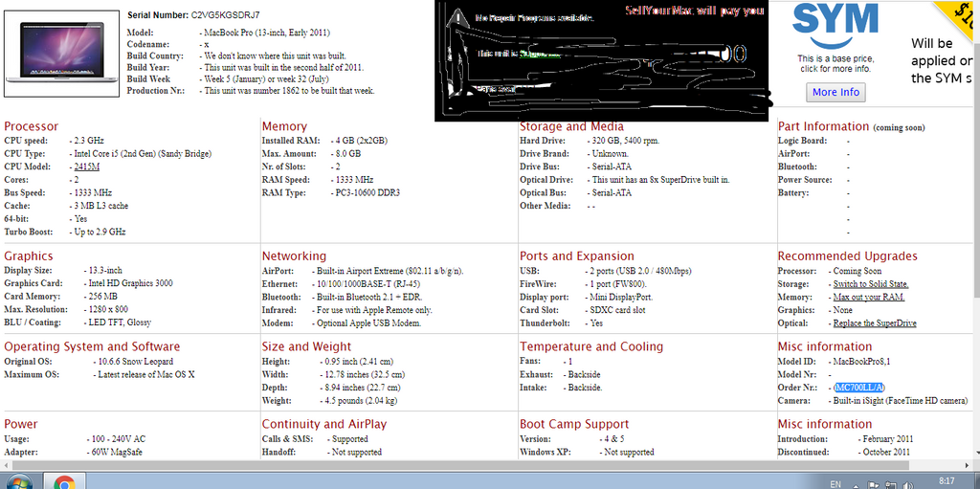
Task: Click the Max. Resolution value 1280 x 800
Action: 108,309
